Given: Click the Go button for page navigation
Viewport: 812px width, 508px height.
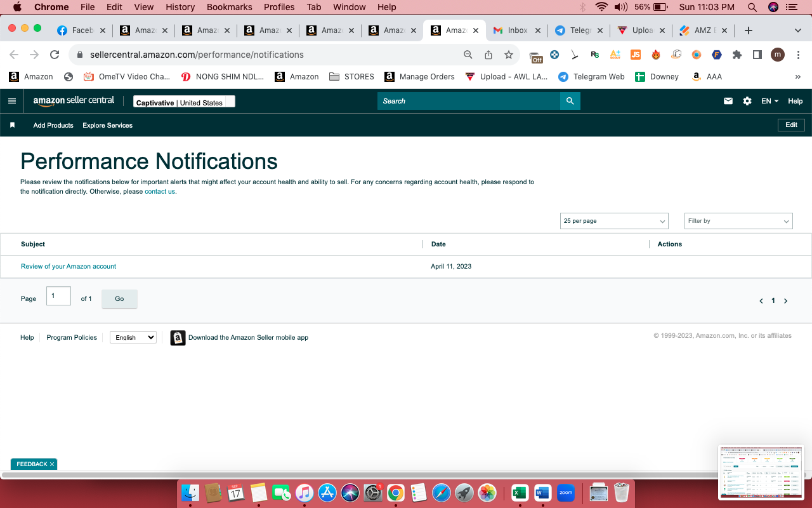Looking at the screenshot, I should [119, 298].
